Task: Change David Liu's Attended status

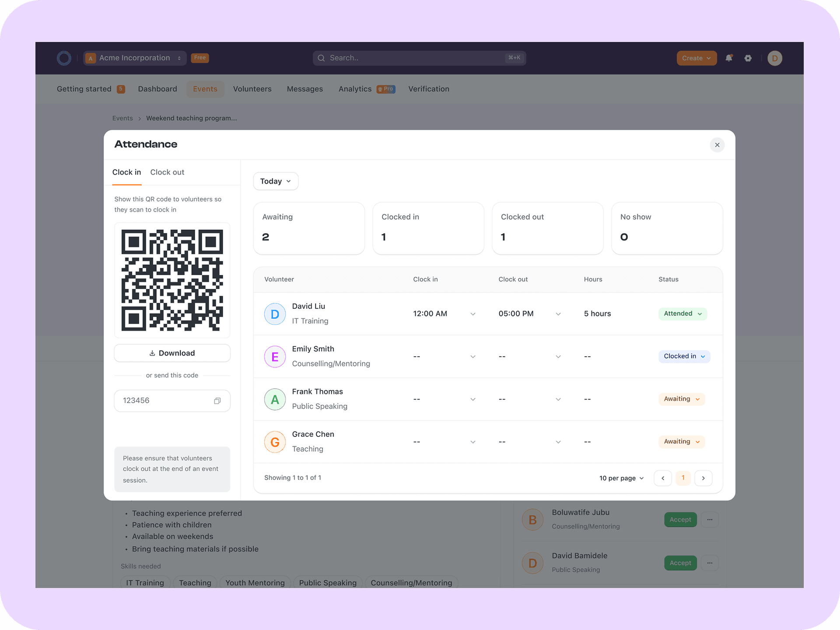Action: (x=682, y=314)
